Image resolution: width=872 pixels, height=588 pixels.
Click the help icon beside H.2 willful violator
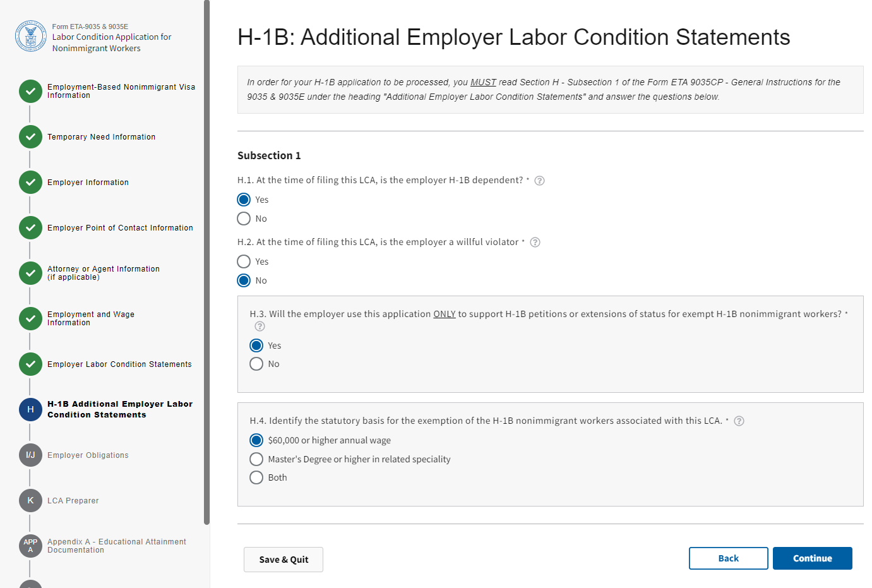535,243
